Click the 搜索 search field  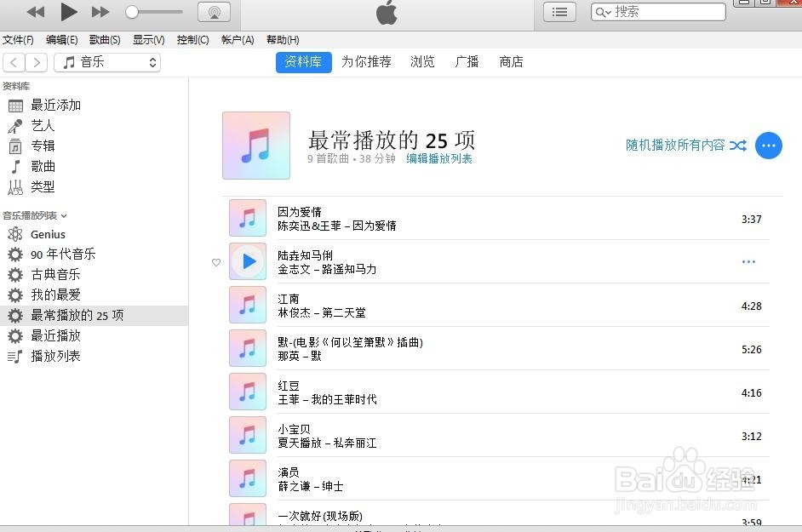click(x=658, y=11)
